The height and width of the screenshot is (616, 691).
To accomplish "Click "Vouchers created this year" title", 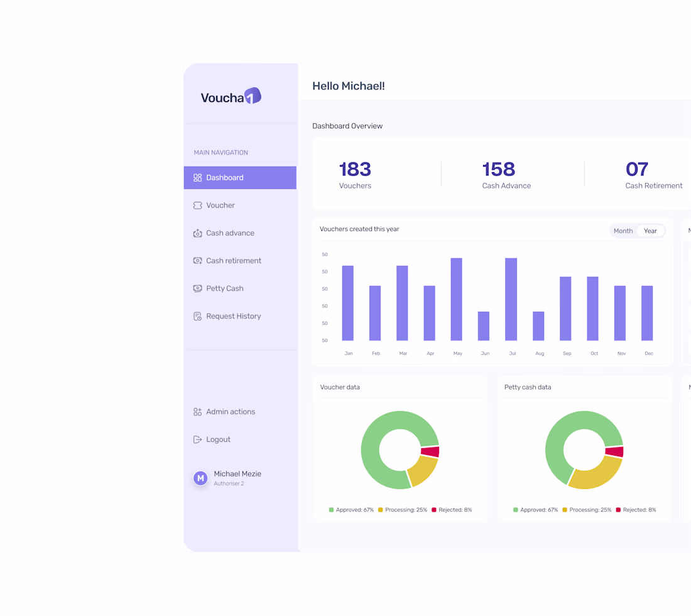I will [359, 229].
